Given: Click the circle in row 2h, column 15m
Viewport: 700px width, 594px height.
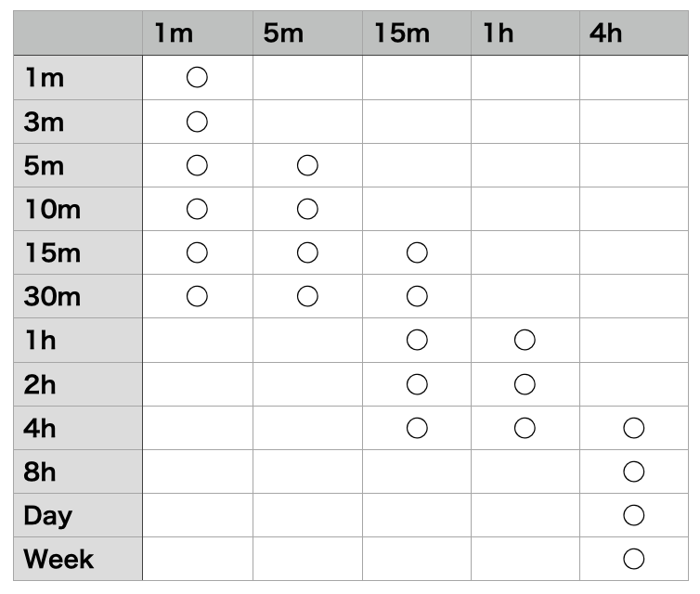Looking at the screenshot, I should pos(417,384).
